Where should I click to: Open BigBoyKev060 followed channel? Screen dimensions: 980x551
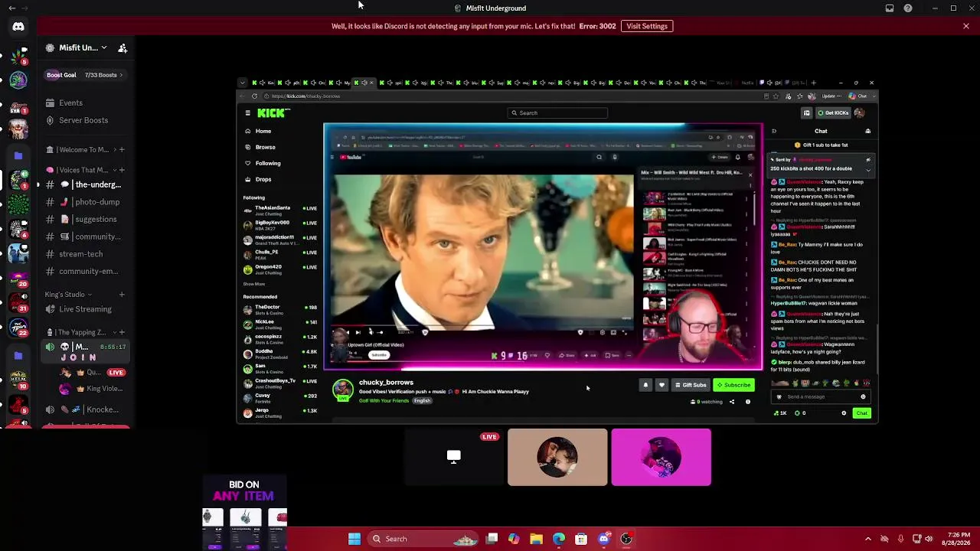279,223
